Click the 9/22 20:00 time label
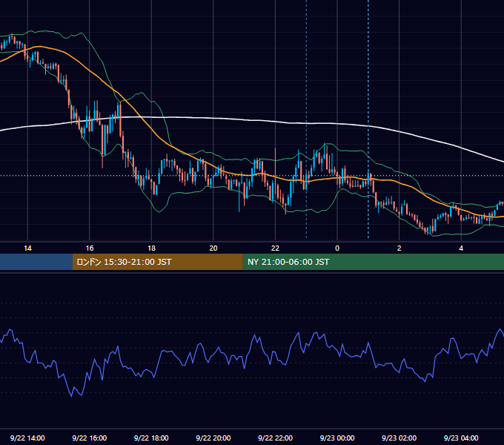 [213, 438]
